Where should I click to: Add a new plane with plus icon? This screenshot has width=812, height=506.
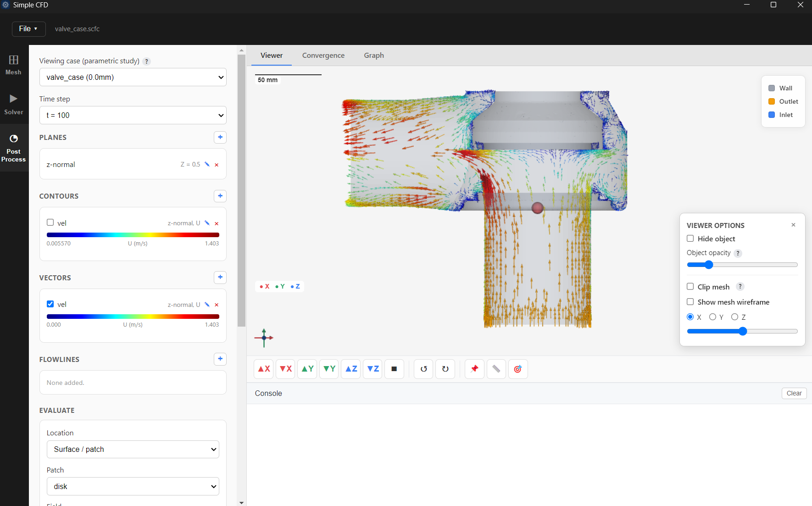pos(220,137)
